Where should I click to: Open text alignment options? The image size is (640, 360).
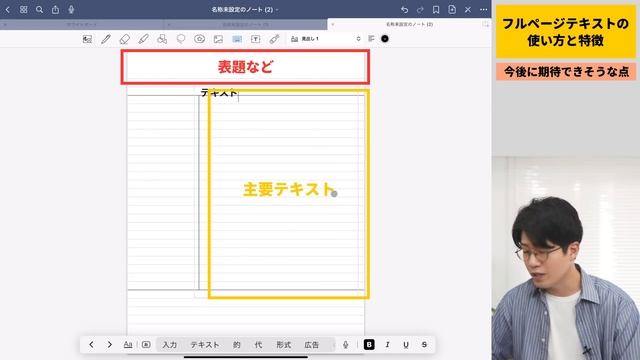coord(371,39)
